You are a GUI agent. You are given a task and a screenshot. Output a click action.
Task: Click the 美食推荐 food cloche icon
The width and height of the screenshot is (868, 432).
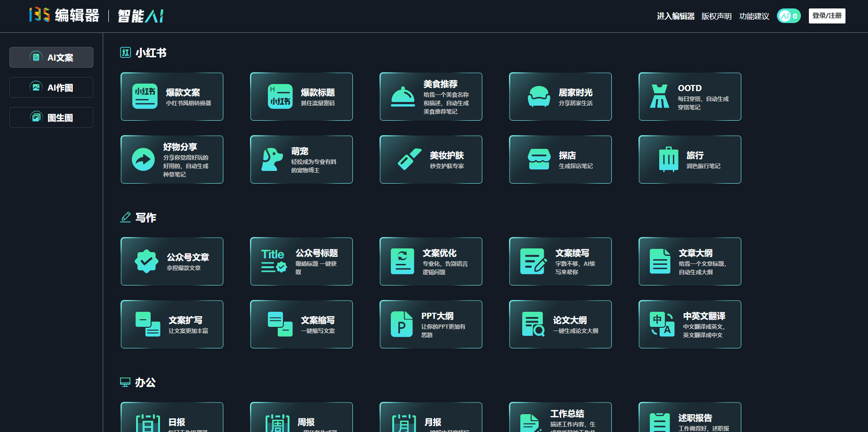[x=403, y=97]
